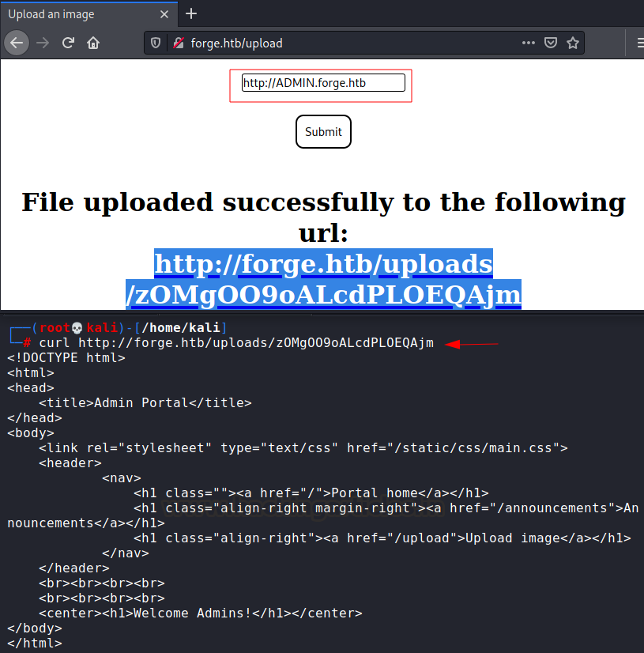Click the 'Welcome Admins!' line in terminal output
The width and height of the screenshot is (644, 653).
coord(200,613)
